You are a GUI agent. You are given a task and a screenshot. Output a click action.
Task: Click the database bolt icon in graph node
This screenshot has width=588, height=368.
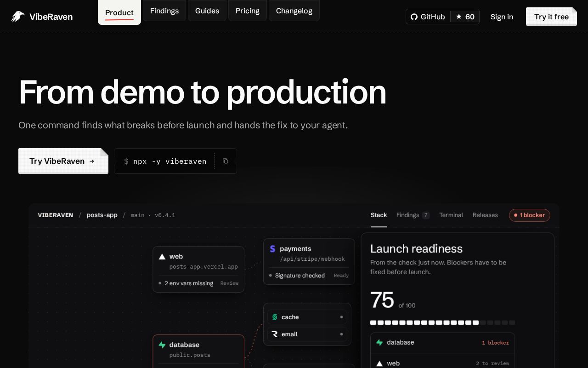(x=162, y=345)
